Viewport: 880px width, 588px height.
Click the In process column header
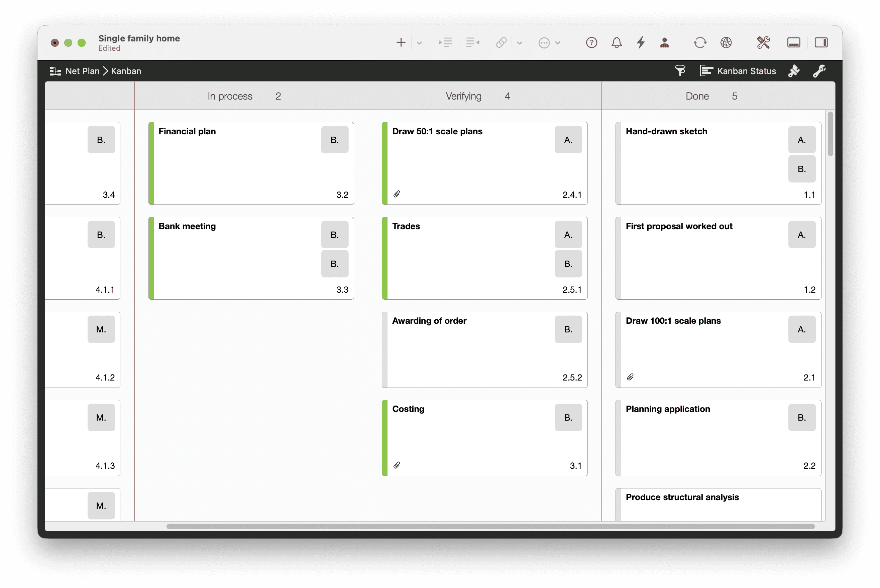coord(251,96)
